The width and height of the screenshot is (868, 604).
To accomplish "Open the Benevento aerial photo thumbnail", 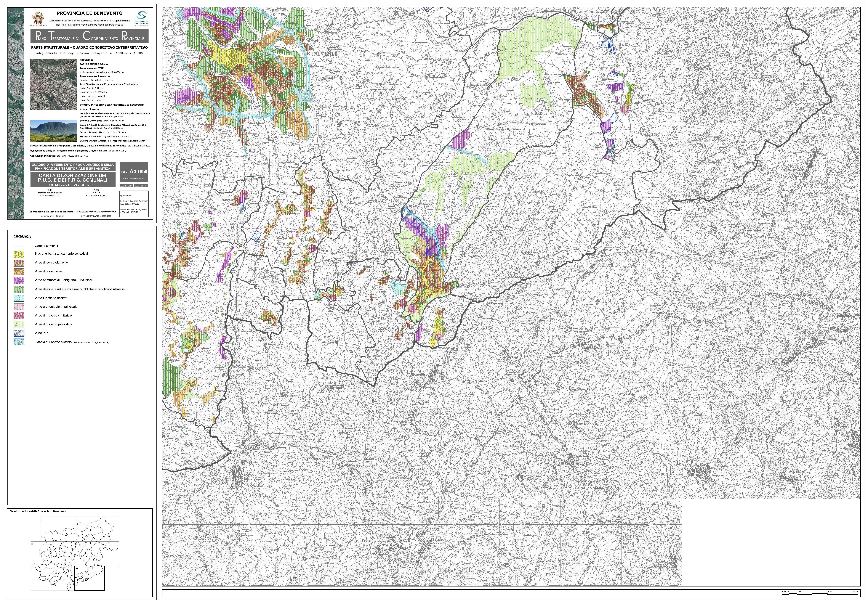I will pyautogui.click(x=54, y=84).
